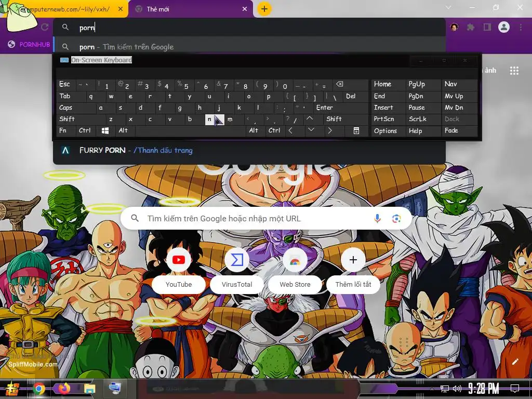This screenshot has height=399, width=532.
Task: Tap the PgUp key on On-Screen Keyboard
Action: [423, 85]
